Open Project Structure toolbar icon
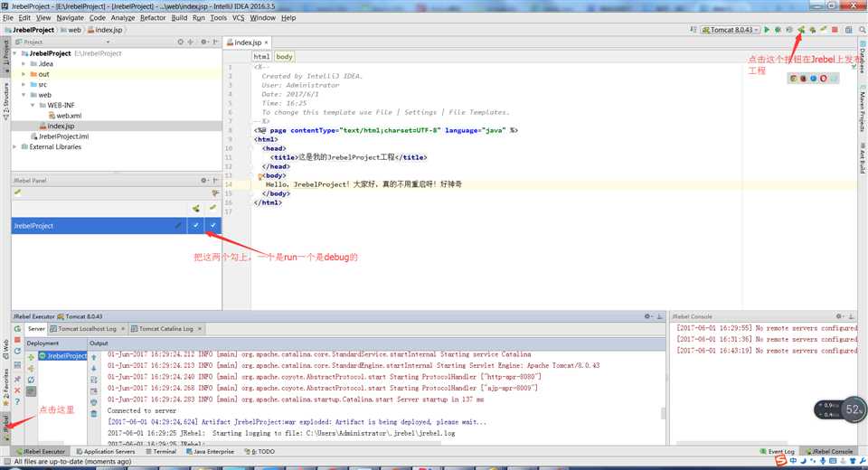The width and height of the screenshot is (868, 470). tap(848, 30)
